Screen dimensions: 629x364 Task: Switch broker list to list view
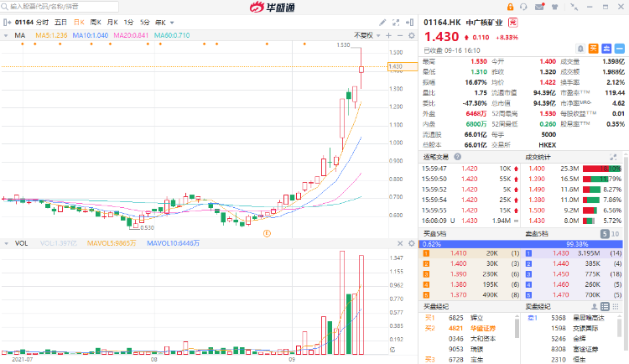point(605,307)
